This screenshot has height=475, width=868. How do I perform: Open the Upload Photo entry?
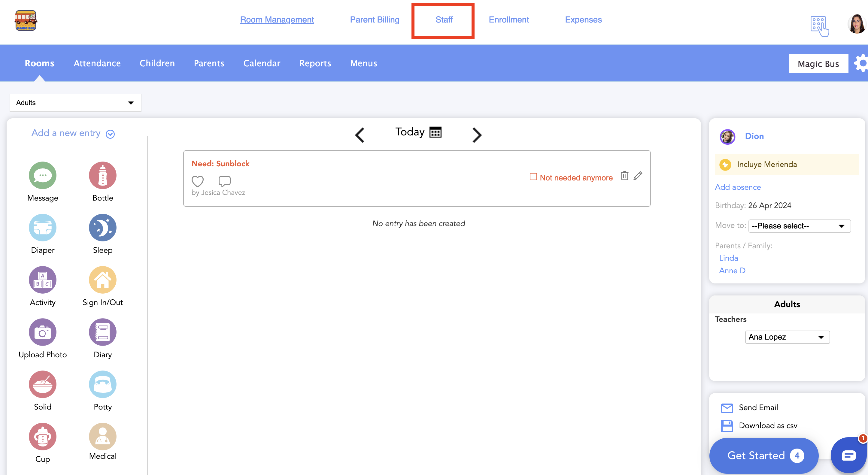(42, 332)
